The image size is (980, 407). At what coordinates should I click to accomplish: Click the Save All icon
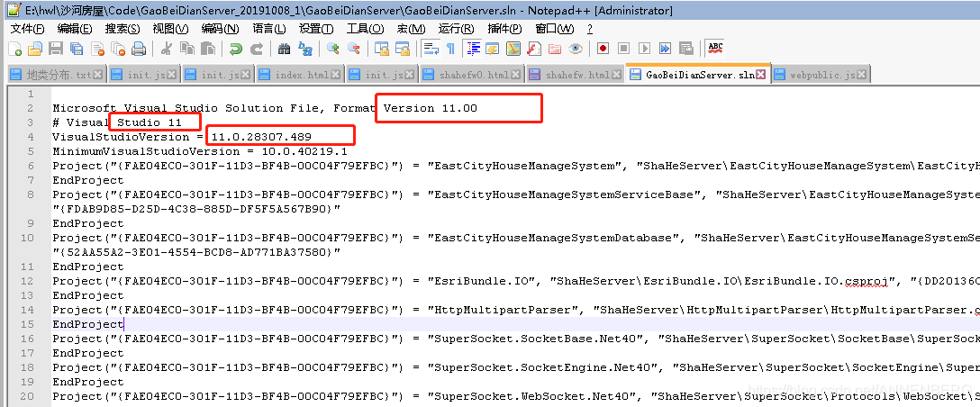point(77,49)
